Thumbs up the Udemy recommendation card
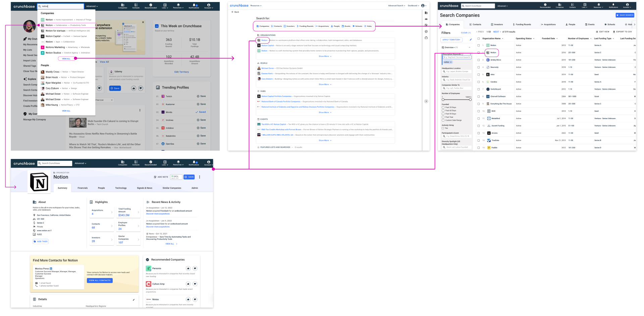The image size is (644, 316). (133, 88)
